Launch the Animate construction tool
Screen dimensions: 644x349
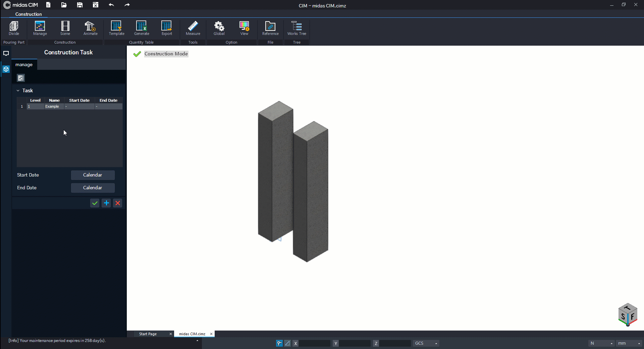[90, 28]
